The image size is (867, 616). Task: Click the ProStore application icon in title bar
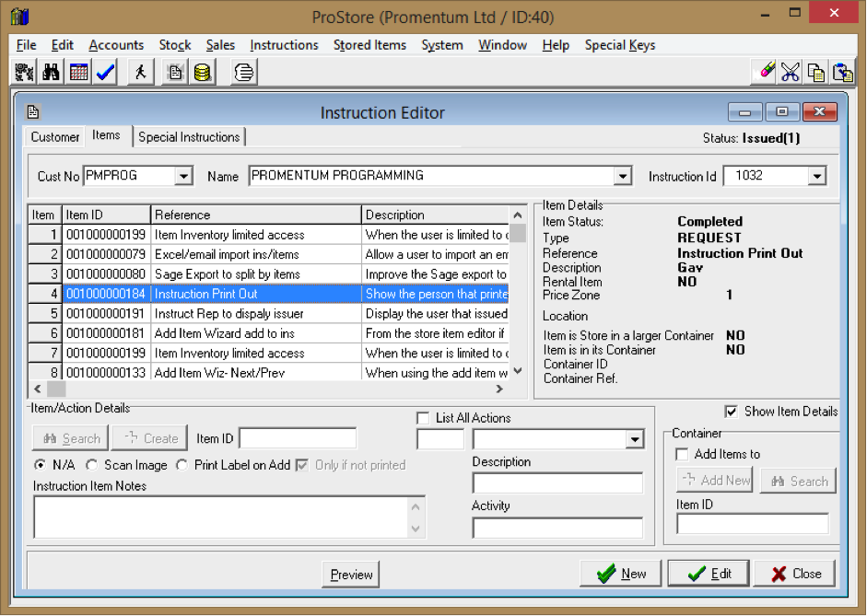tap(19, 17)
